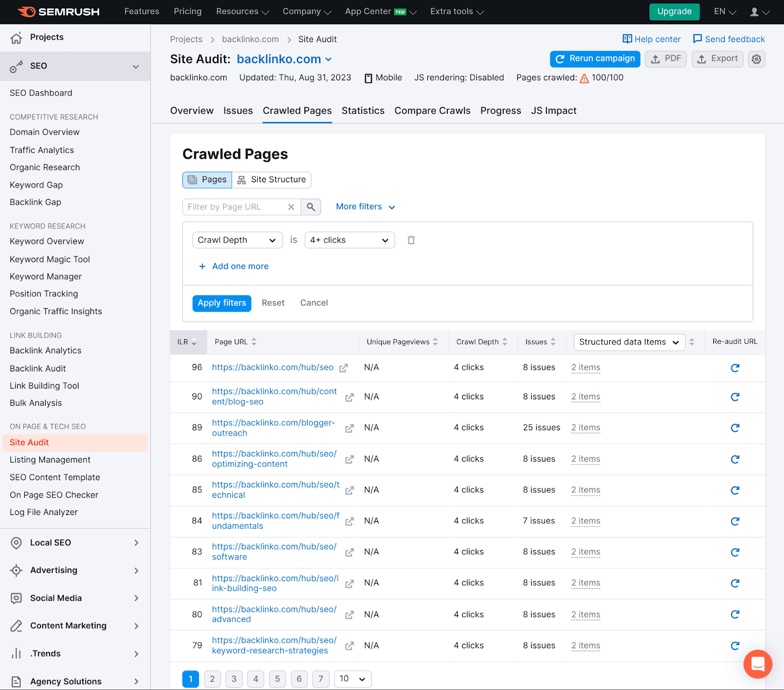
Task: Open the chat support bubble
Action: click(x=758, y=664)
